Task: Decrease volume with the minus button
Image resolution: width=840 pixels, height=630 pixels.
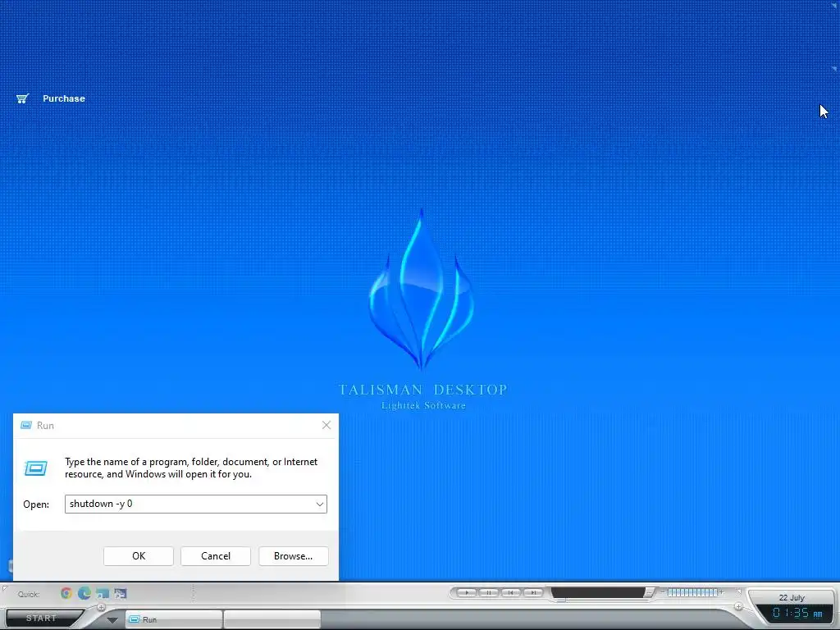Action: point(663,592)
